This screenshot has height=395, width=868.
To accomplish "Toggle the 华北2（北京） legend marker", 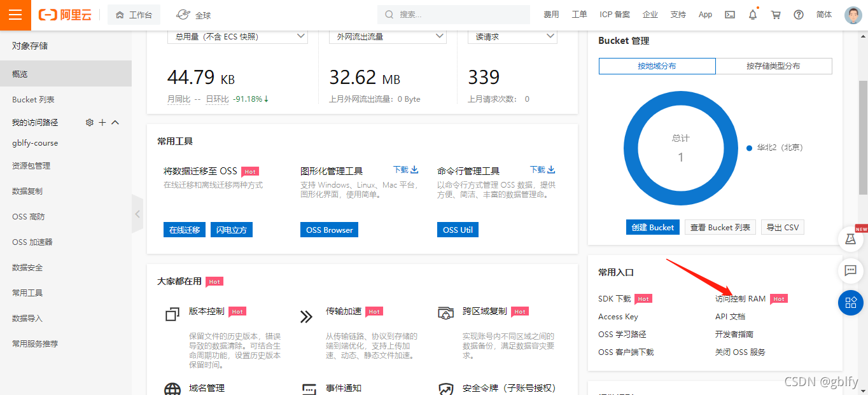I will click(x=749, y=148).
